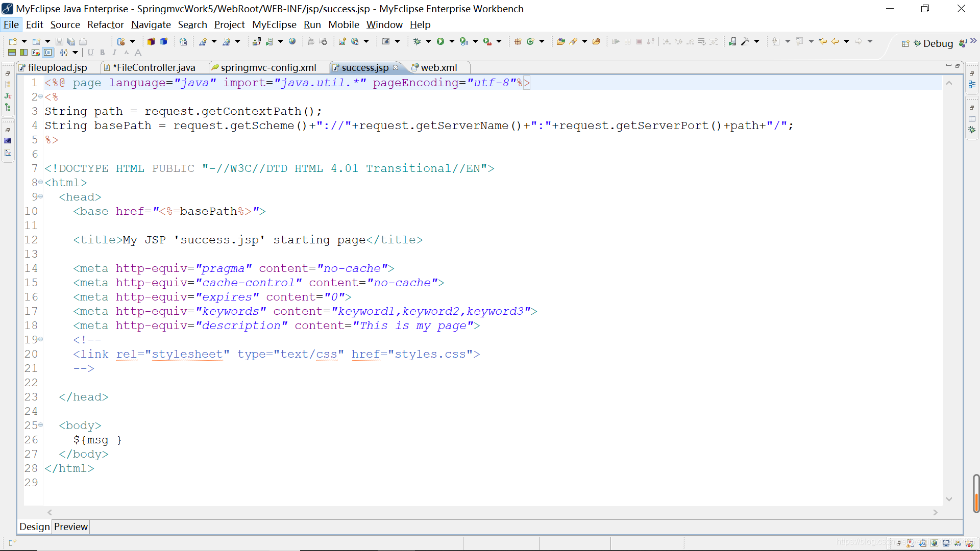The height and width of the screenshot is (551, 980).
Task: Click the ${msg } expression on line 26
Action: click(97, 440)
